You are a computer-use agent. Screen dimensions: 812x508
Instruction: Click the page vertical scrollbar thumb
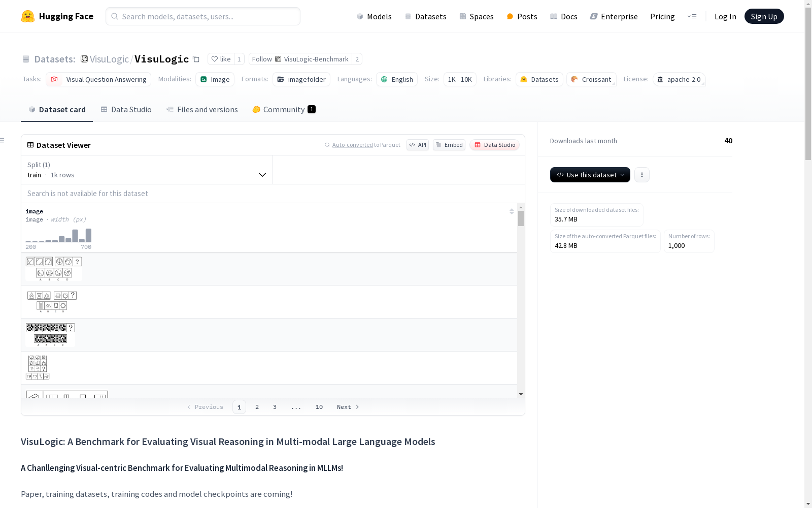(x=808, y=84)
